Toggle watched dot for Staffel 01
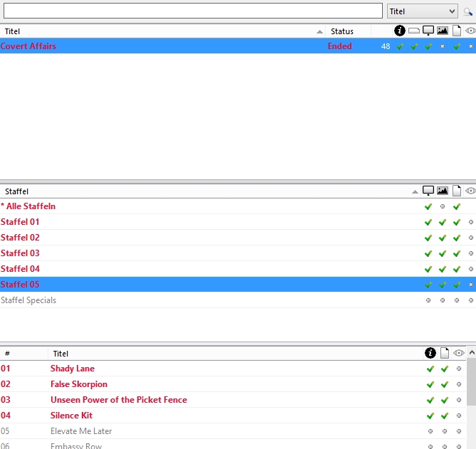This screenshot has width=476, height=449. coord(471,222)
